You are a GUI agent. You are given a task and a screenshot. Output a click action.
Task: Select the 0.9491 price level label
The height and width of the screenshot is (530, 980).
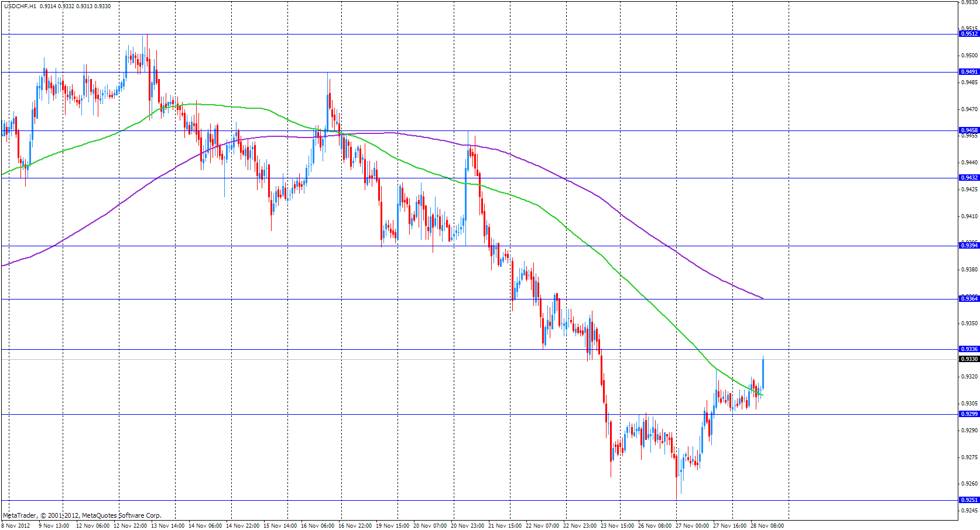(969, 72)
